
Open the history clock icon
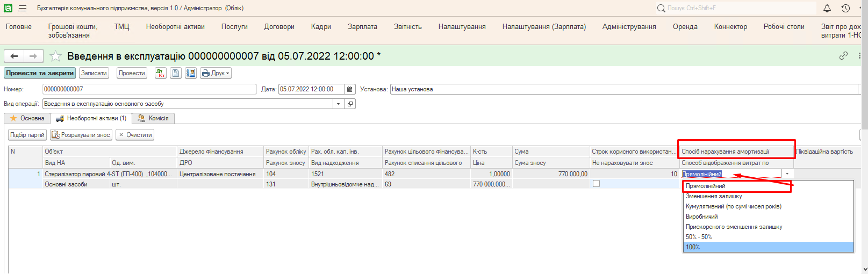point(845,8)
